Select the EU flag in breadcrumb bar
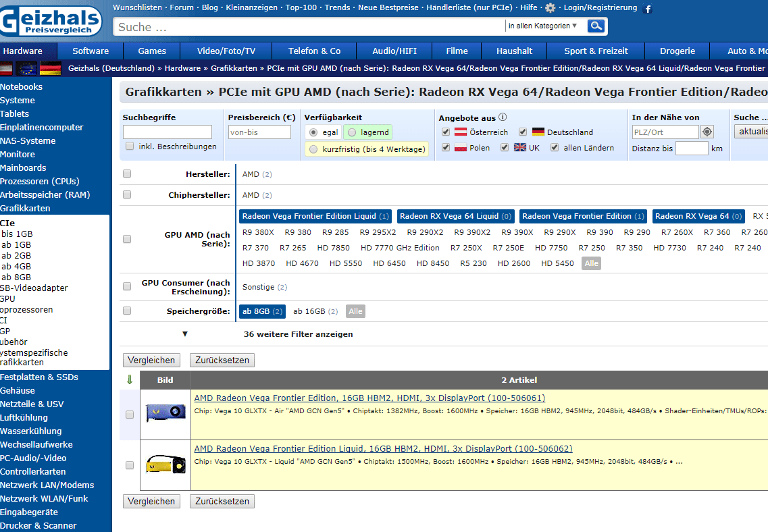Image resolution: width=768 pixels, height=532 pixels. (26, 68)
